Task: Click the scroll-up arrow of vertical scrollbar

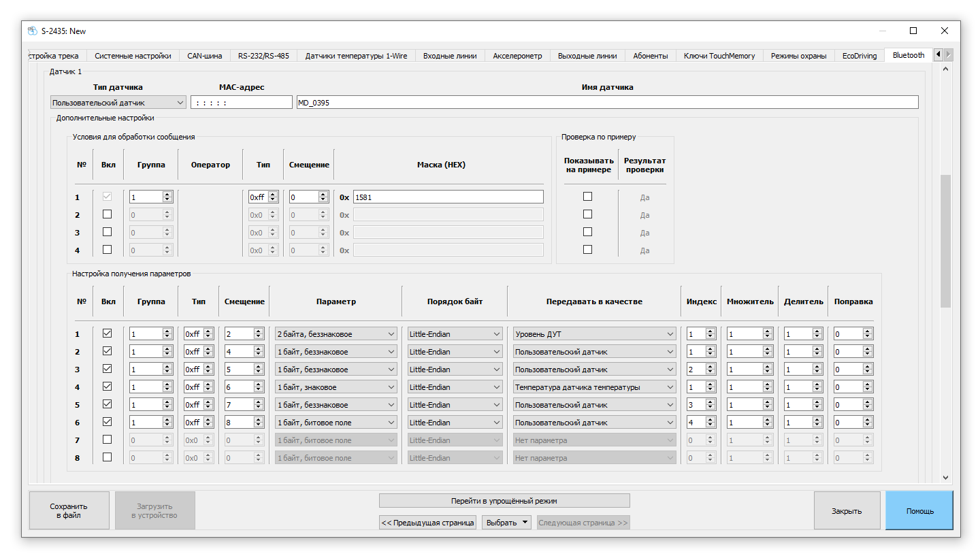Action: tap(945, 69)
